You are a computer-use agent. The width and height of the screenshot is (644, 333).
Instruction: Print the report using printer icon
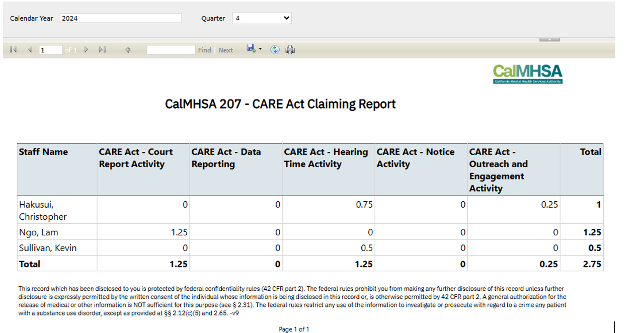tap(290, 50)
